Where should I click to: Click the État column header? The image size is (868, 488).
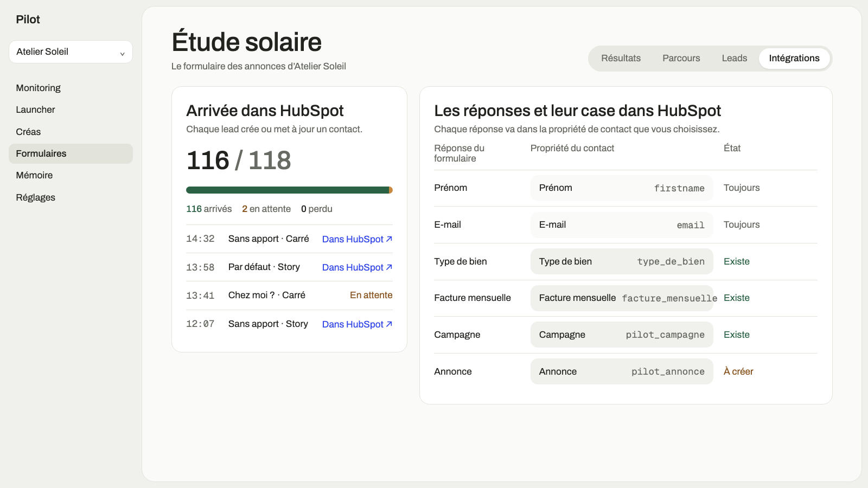click(x=732, y=148)
